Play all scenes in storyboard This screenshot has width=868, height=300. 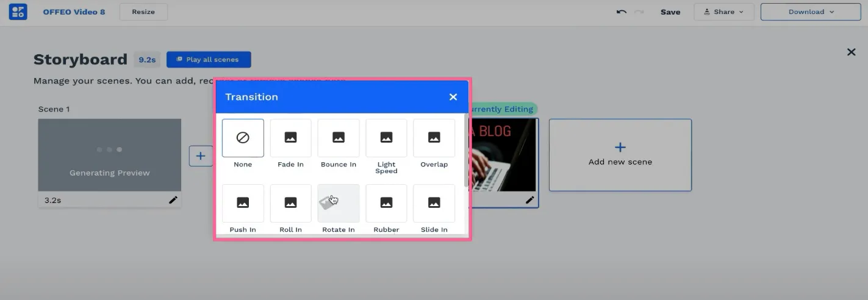click(x=209, y=59)
